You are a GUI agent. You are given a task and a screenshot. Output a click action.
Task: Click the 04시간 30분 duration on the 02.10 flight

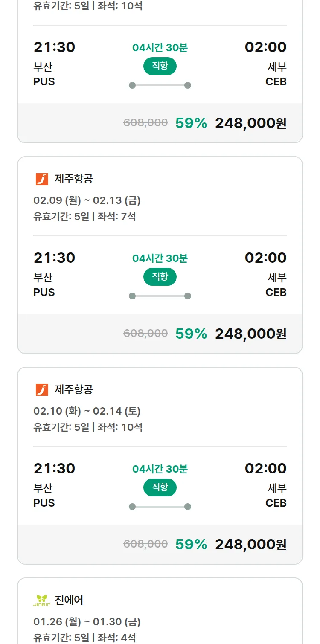tap(160, 469)
